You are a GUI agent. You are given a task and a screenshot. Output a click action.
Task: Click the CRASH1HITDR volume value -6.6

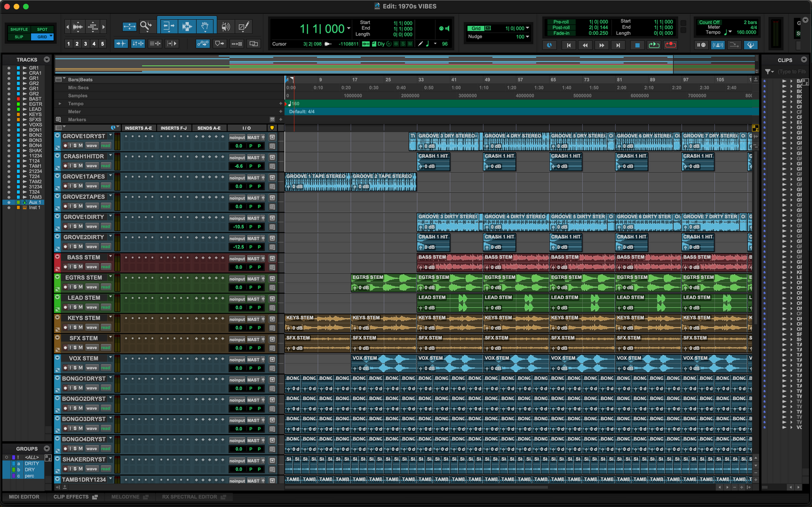(239, 166)
